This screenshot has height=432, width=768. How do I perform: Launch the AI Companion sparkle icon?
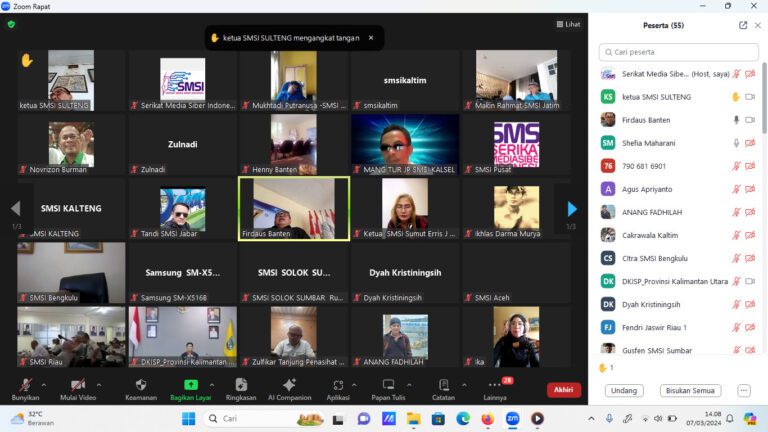(x=289, y=385)
